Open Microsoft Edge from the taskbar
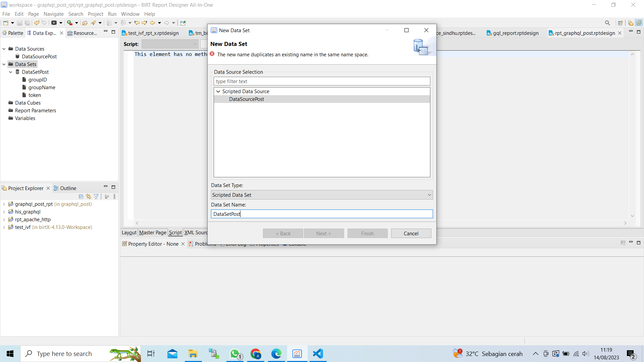This screenshot has height=362, width=644. pyautogui.click(x=276, y=354)
